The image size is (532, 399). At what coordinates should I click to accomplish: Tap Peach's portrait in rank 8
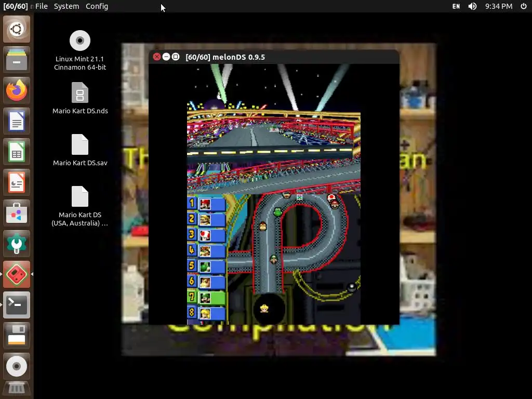(205, 313)
